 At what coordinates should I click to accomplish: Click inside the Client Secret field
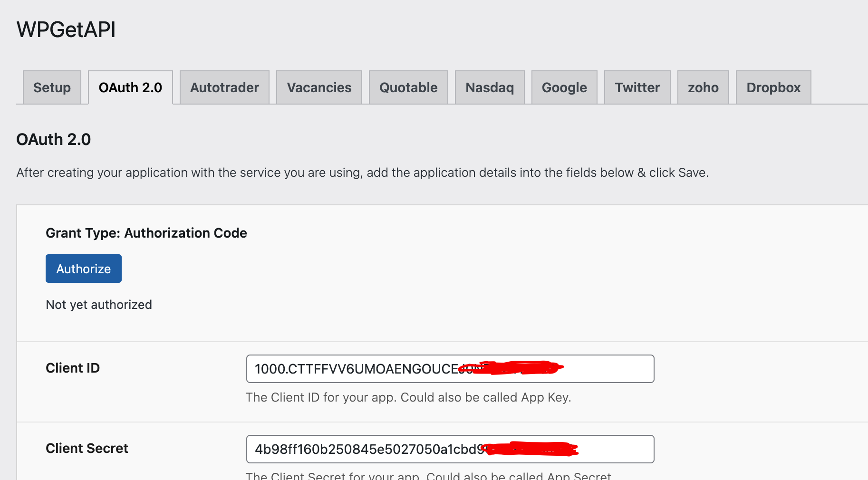point(450,449)
